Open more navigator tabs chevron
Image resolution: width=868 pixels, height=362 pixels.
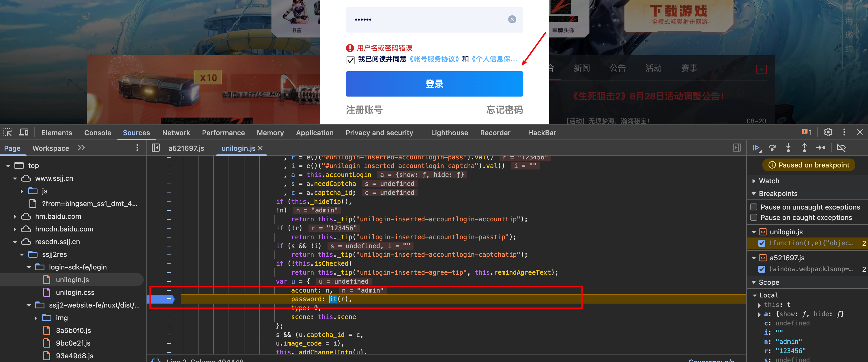tap(81, 148)
